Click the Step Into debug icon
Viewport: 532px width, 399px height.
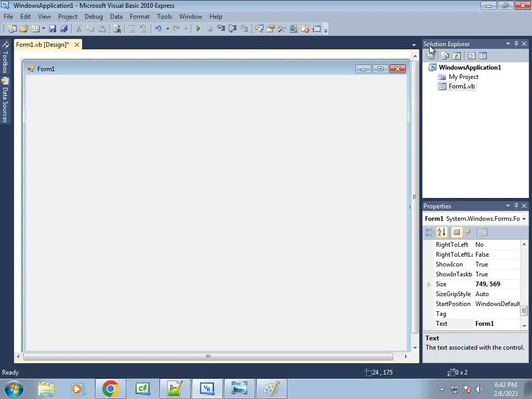pos(221,29)
